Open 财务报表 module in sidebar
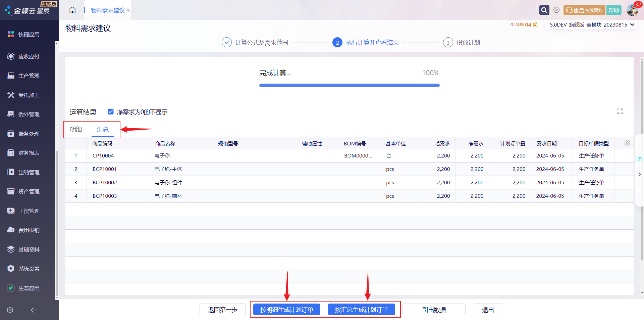Image resolution: width=644 pixels, height=320 pixels. [x=23, y=153]
